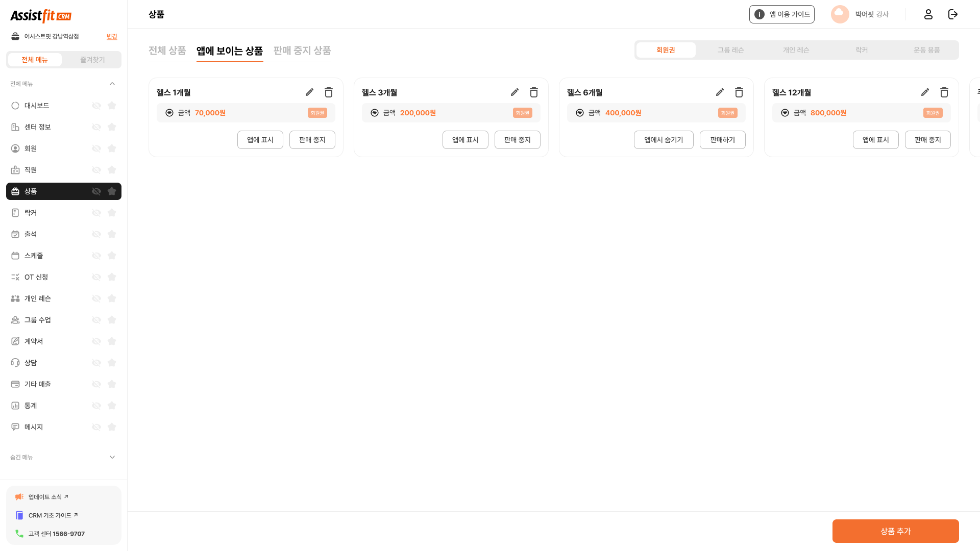
Task: Switch to the 판매 중지 상품 tab
Action: [x=302, y=51]
